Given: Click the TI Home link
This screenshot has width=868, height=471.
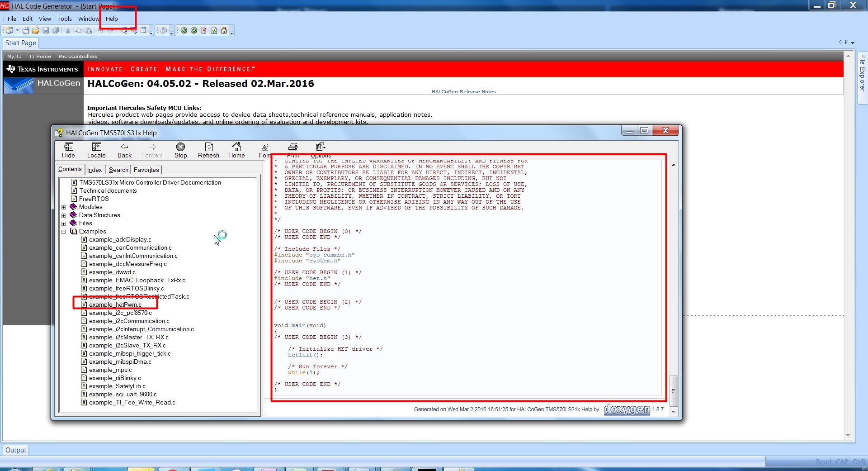Looking at the screenshot, I should tap(40, 57).
